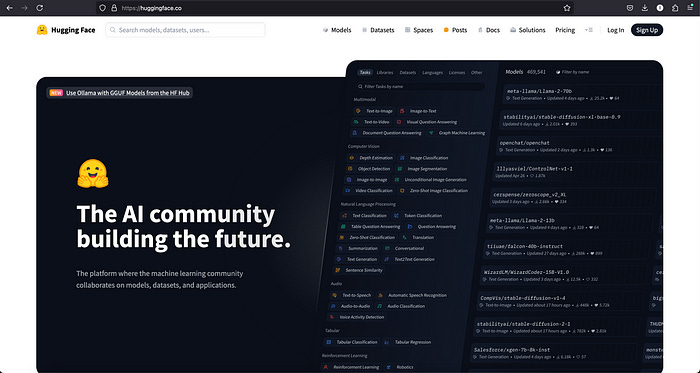Reload the page with the refresh icon
Viewport: 700px width, 373px height.
(x=40, y=8)
